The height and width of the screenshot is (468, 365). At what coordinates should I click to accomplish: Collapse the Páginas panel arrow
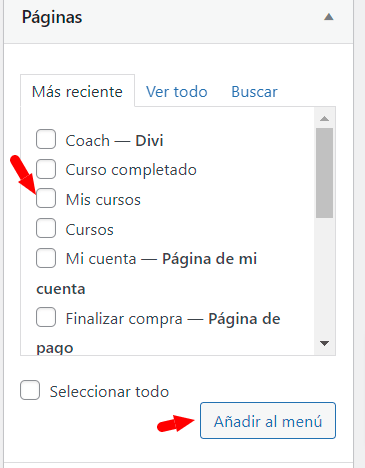click(x=329, y=17)
